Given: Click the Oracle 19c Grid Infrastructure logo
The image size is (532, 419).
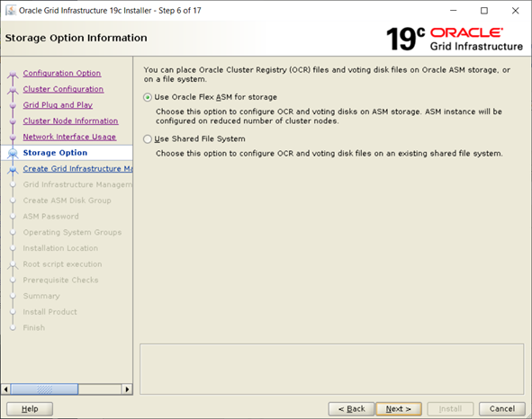Looking at the screenshot, I should coord(455,39).
